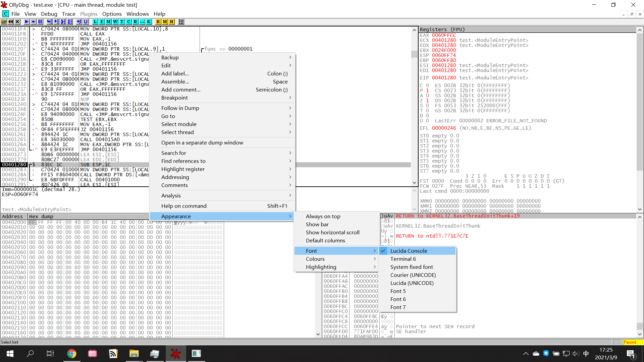
Task: Expand the Highlighting submenu
Action: point(321,267)
